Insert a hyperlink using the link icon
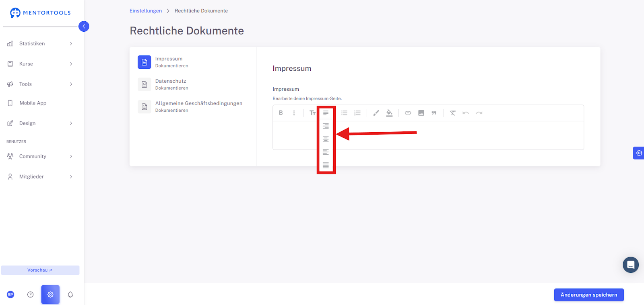Screen dimensions: 644x305 click(408, 113)
